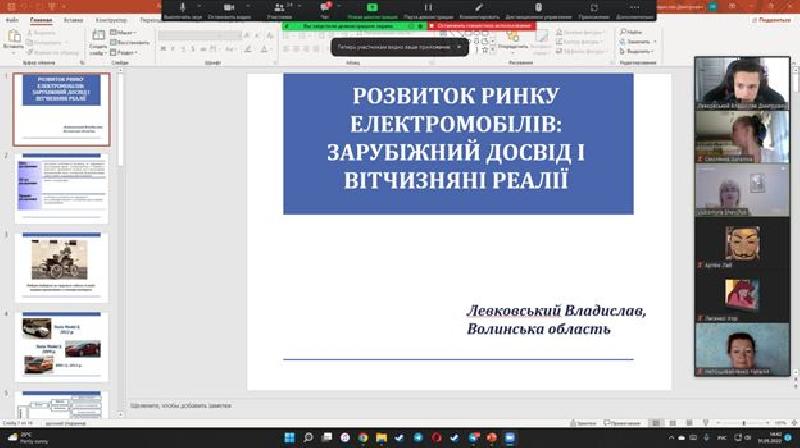Open Zoom chat panel
The height and width of the screenshot is (448, 800).
(x=325, y=9)
